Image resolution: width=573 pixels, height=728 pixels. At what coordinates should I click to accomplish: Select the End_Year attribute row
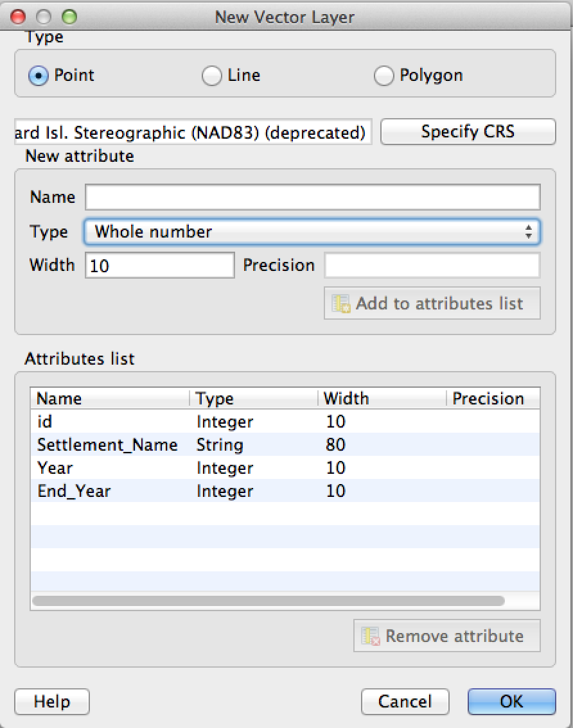coord(193,491)
